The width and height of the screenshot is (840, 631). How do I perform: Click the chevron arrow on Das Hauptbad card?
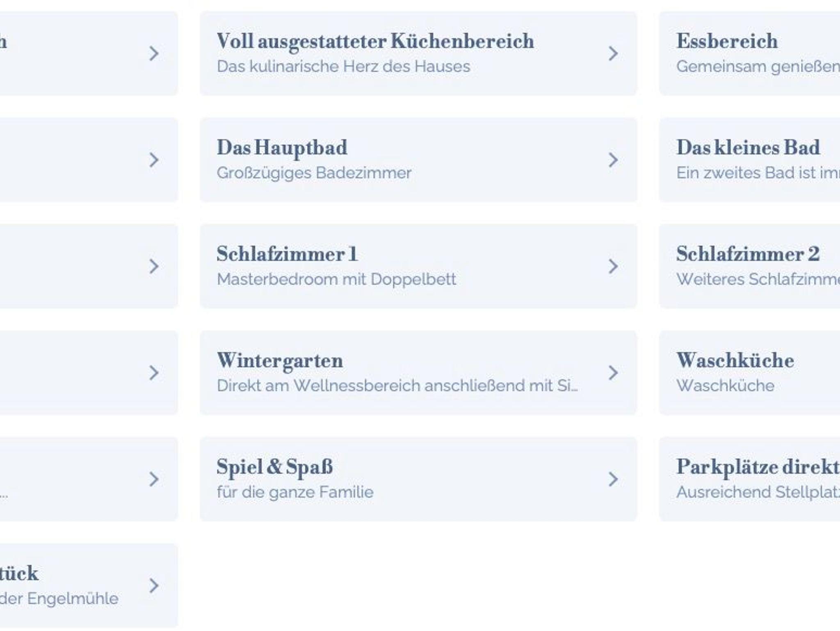point(613,160)
